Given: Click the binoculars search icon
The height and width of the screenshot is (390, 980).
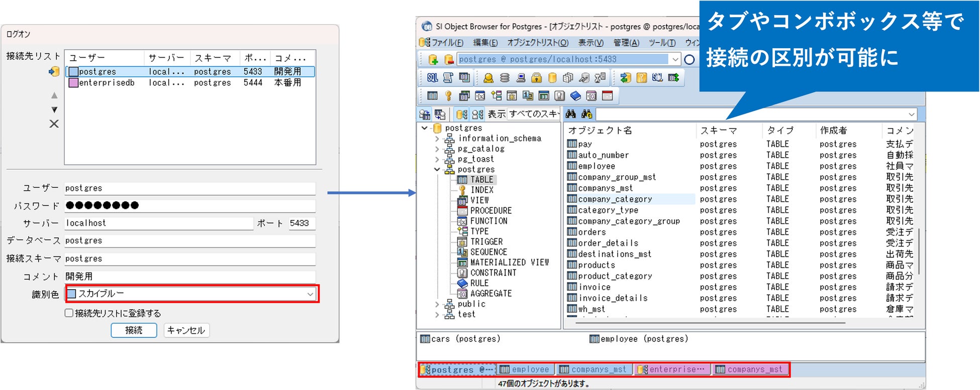Looking at the screenshot, I should click(570, 114).
